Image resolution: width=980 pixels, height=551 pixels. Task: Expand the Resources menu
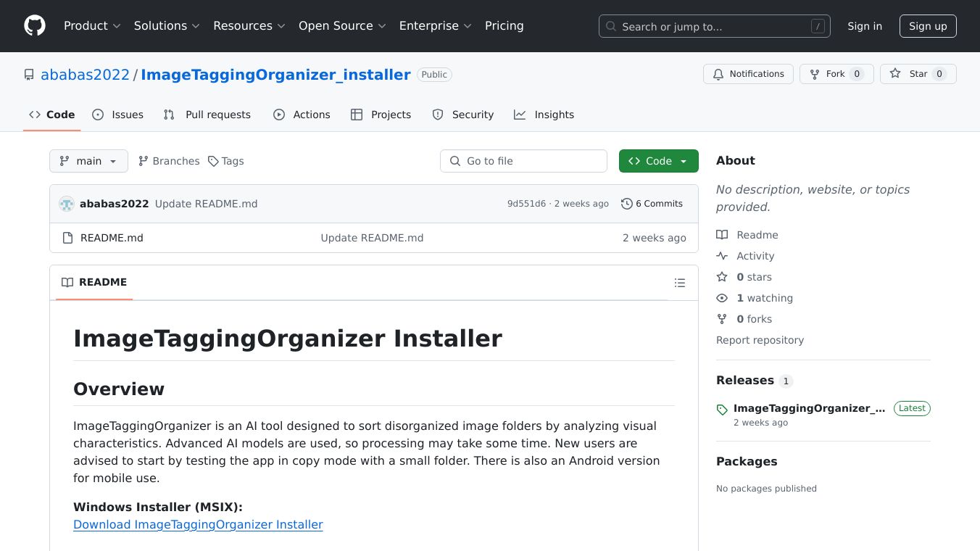(249, 26)
